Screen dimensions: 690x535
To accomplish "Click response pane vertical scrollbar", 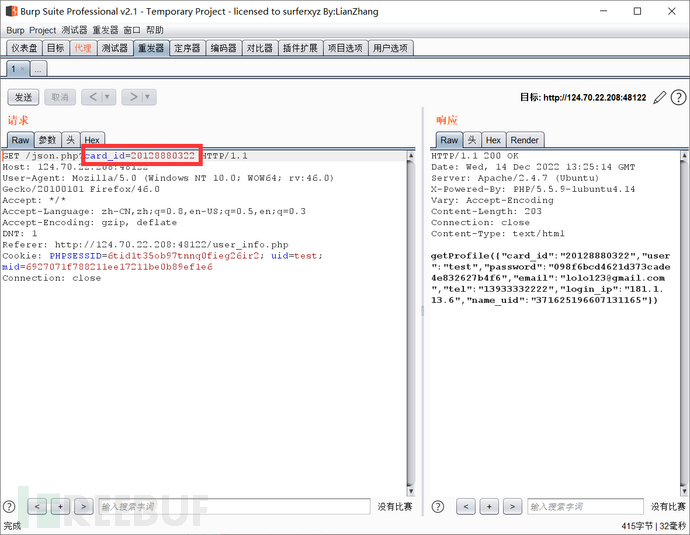I will pyautogui.click(x=684, y=323).
